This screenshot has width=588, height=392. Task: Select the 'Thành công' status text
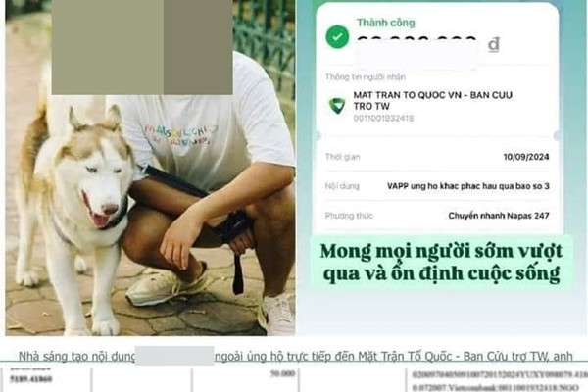pos(385,23)
